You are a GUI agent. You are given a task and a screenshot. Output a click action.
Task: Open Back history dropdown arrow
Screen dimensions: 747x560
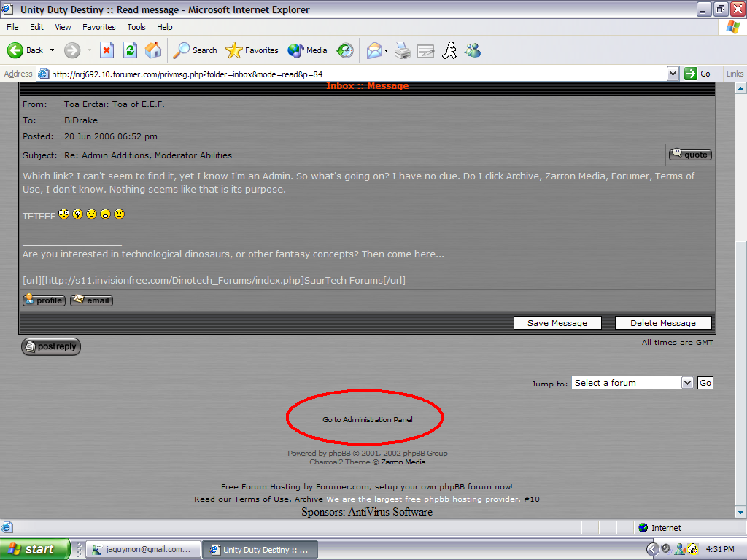point(52,50)
